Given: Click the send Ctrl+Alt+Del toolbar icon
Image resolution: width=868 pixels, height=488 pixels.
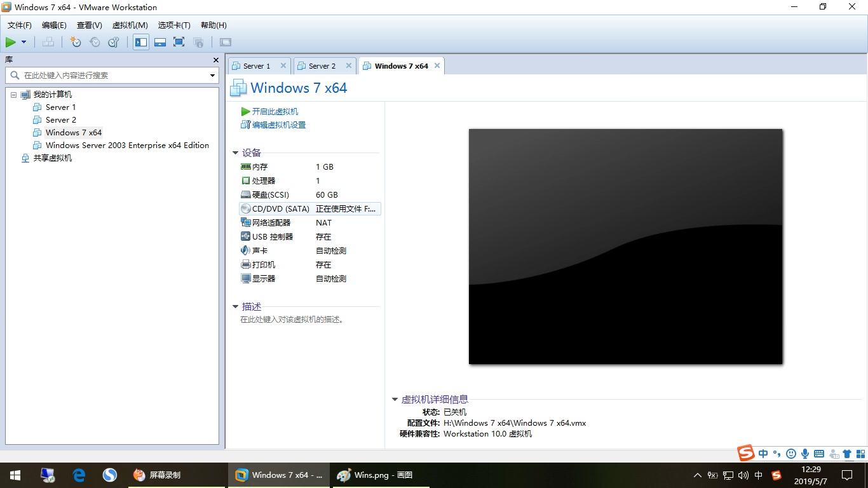Looking at the screenshot, I should tap(48, 42).
